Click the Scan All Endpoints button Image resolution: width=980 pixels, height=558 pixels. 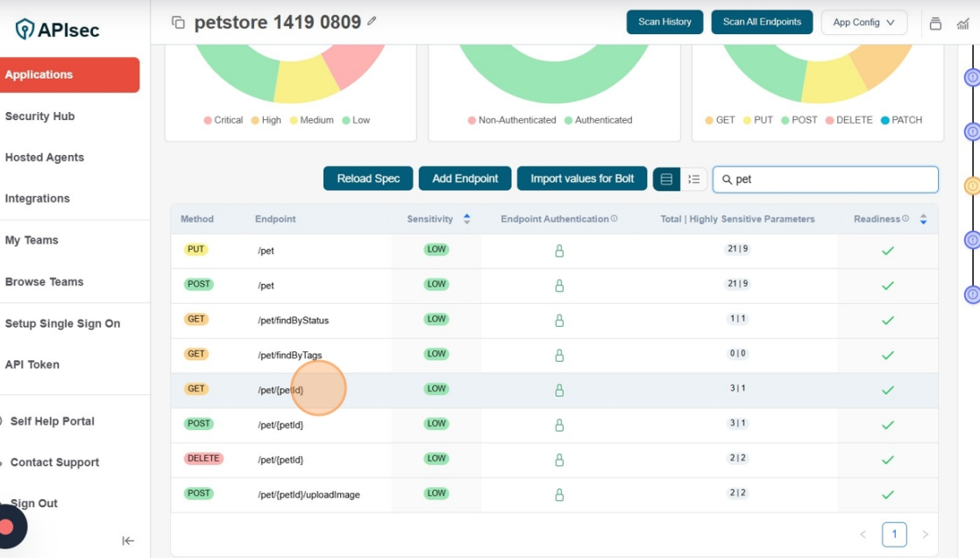762,22
